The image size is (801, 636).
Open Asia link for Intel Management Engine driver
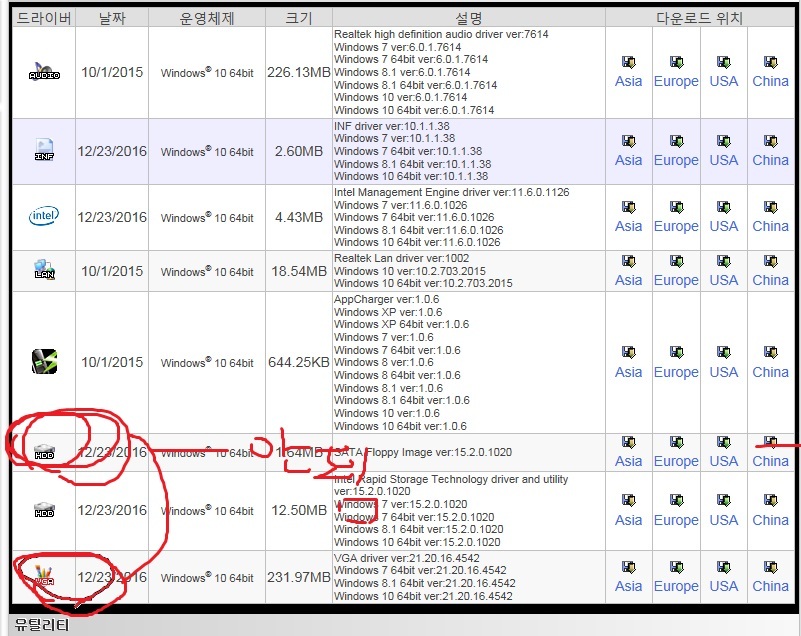click(x=628, y=226)
